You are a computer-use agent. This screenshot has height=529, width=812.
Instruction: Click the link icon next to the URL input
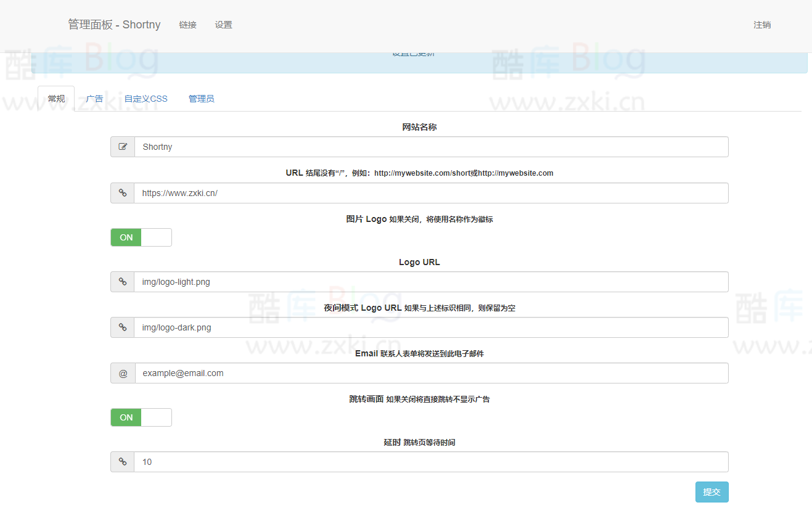click(x=122, y=193)
